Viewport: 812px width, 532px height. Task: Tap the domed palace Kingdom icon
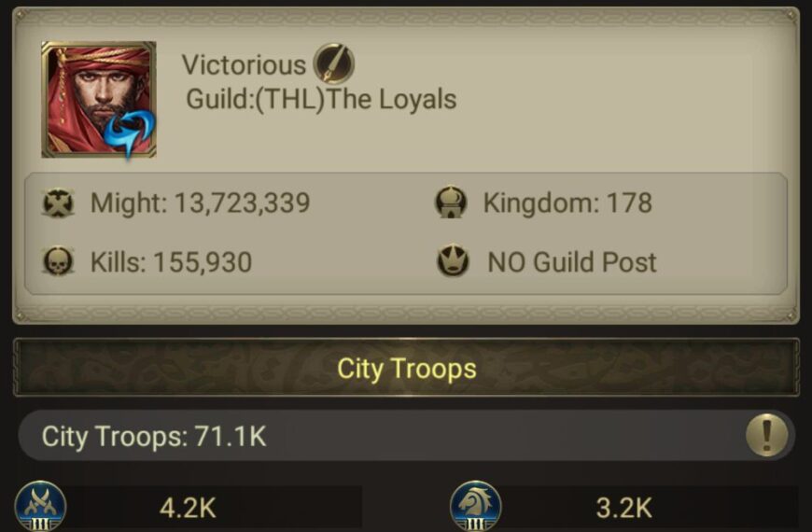click(450, 202)
